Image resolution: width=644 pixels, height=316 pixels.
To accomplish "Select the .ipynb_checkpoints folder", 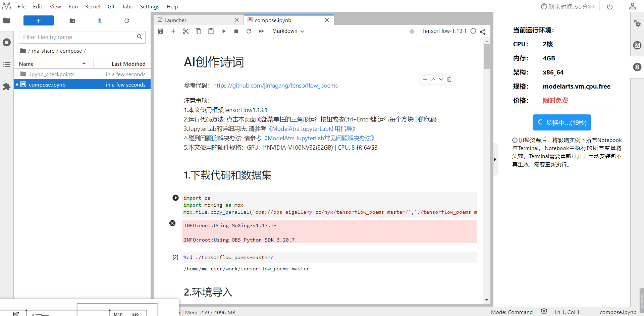I will [82, 74].
